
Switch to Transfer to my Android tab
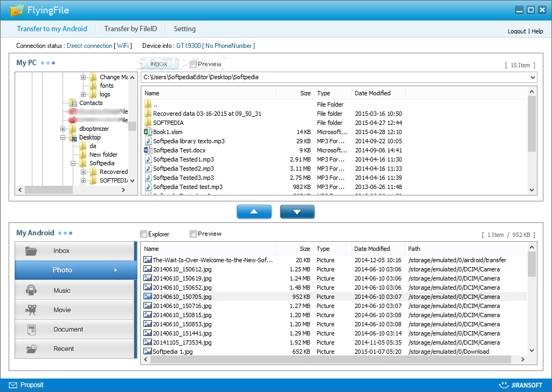coord(52,29)
